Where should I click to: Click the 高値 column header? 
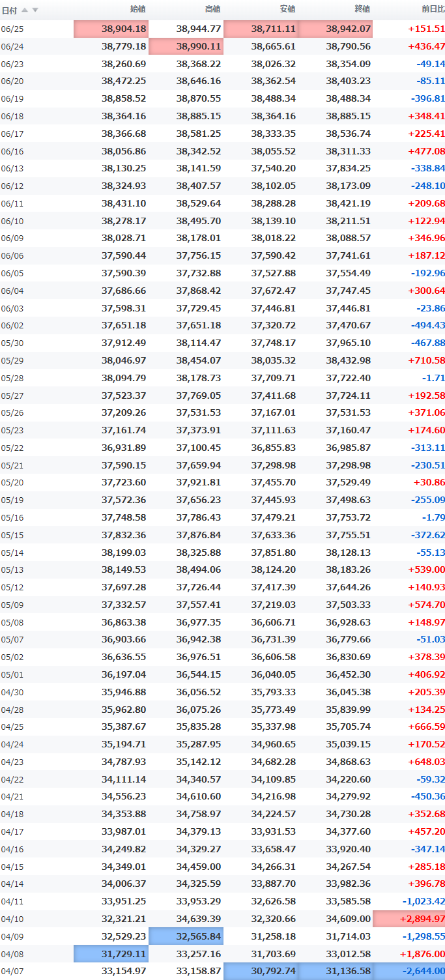(212, 9)
